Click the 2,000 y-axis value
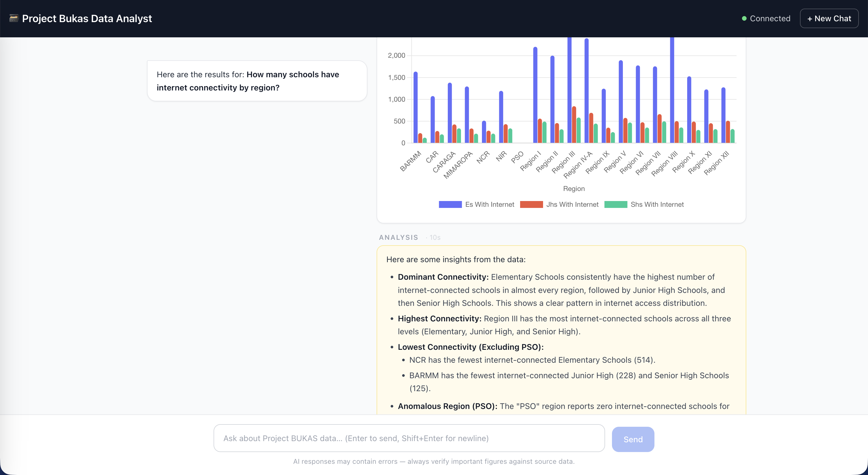The width and height of the screenshot is (868, 475). click(x=396, y=55)
